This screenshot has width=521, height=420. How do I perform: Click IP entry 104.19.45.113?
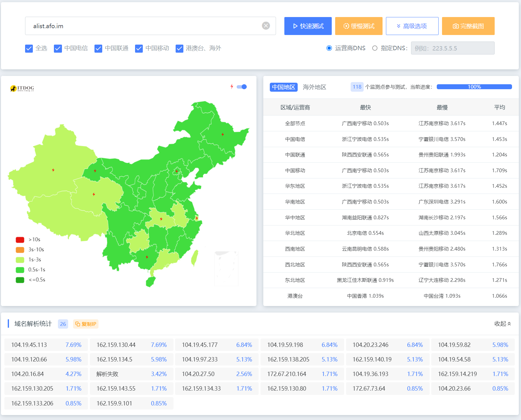click(x=46, y=345)
